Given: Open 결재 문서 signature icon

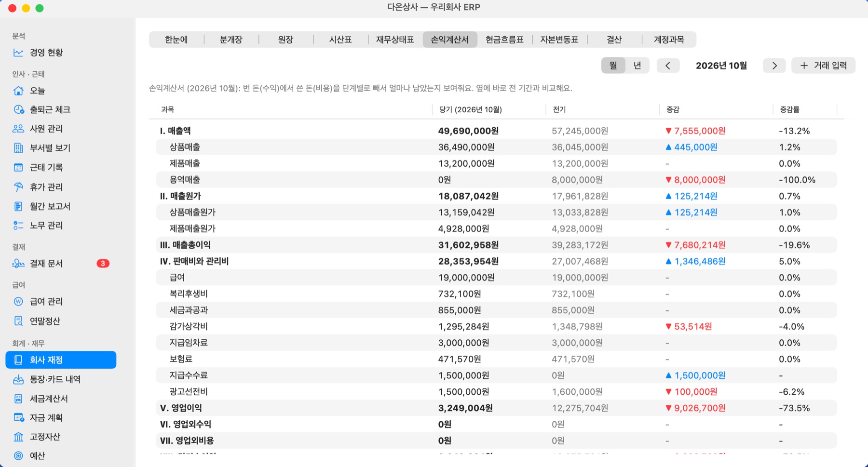Looking at the screenshot, I should (x=18, y=264).
